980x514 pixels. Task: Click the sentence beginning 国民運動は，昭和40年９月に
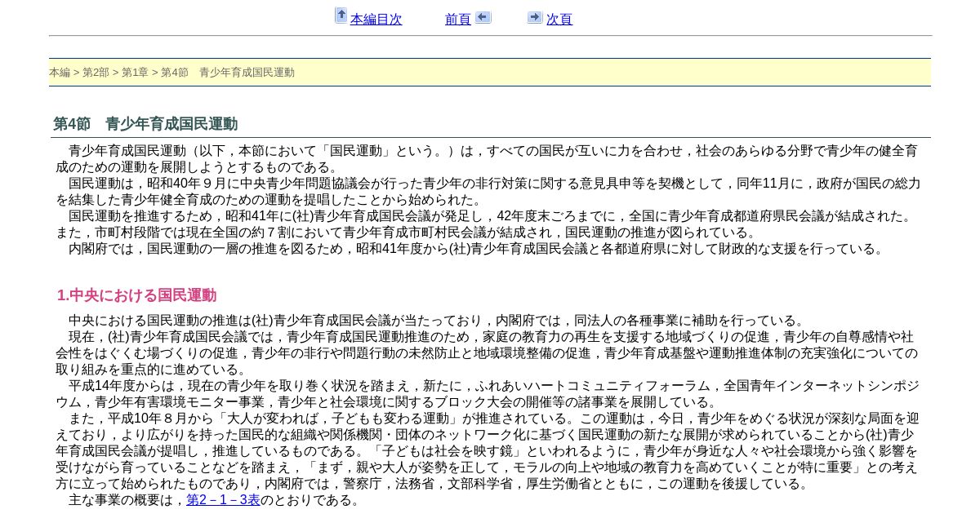point(488,192)
